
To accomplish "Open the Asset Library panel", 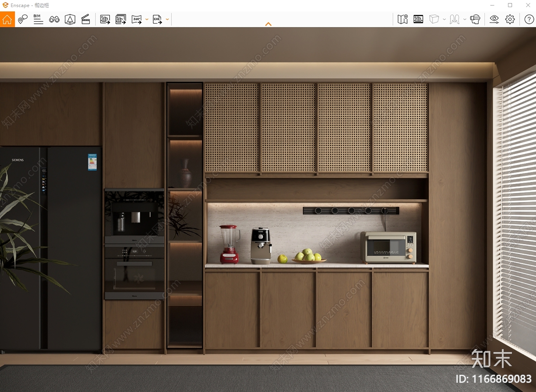I will pos(418,19).
